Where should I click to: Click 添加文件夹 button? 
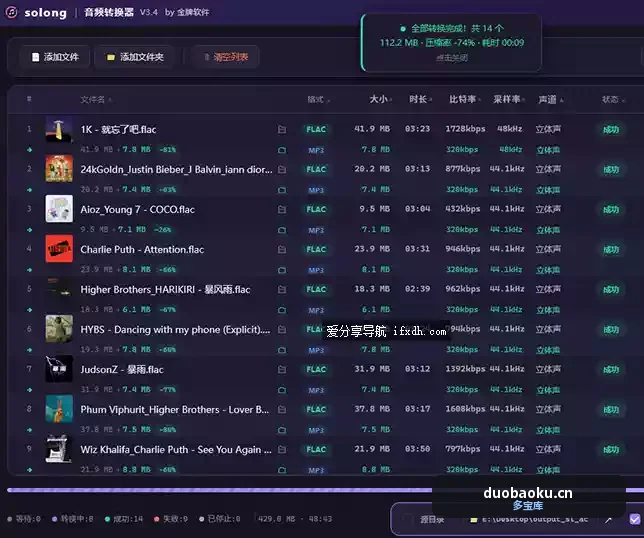(135, 57)
